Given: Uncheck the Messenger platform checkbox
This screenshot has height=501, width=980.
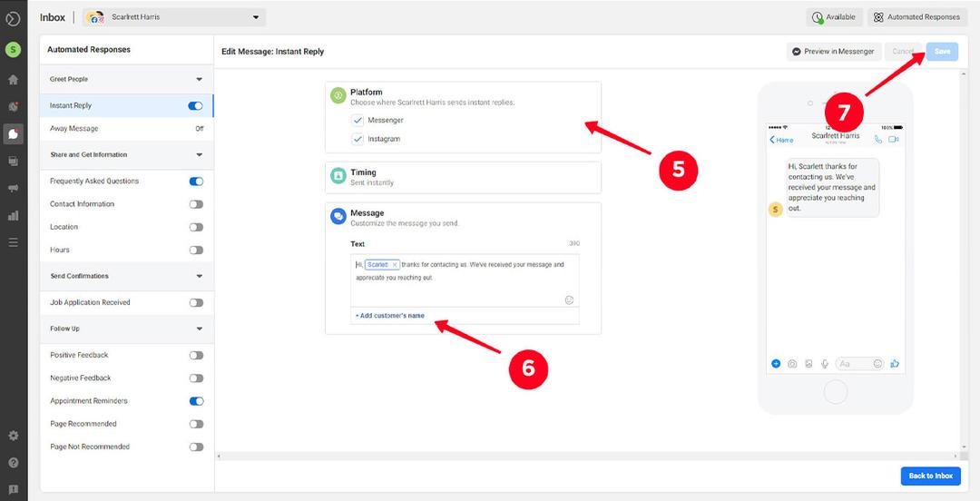Looking at the screenshot, I should click(x=358, y=120).
